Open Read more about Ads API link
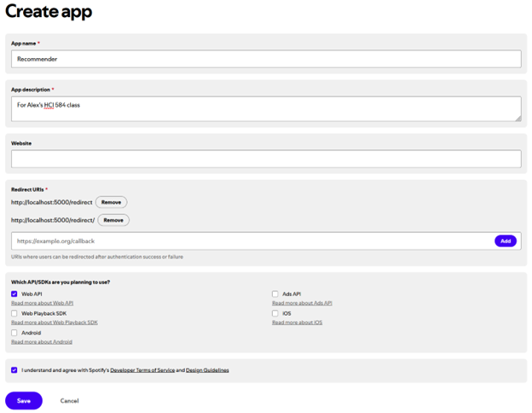This screenshot has height=413, width=532. [302, 303]
